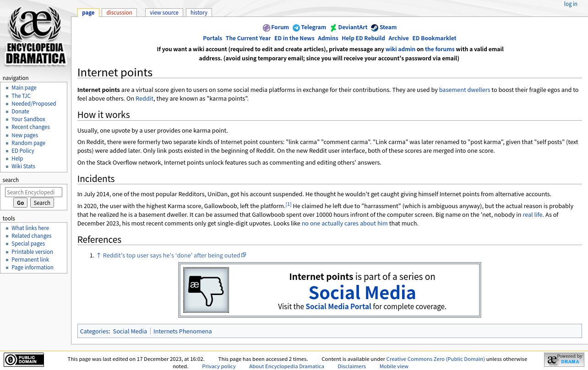The image size is (588, 370).
Task: Open New pages link
Action: click(25, 135)
